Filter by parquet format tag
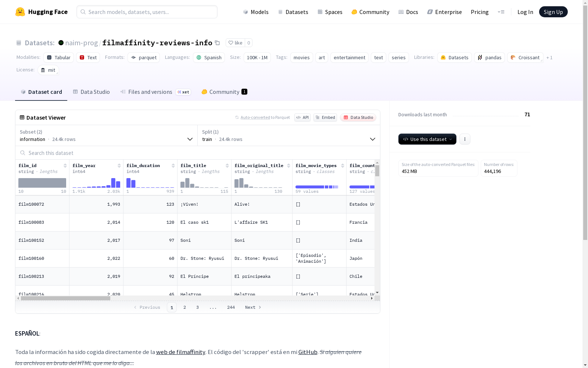The height and width of the screenshot is (368, 588). [144, 57]
